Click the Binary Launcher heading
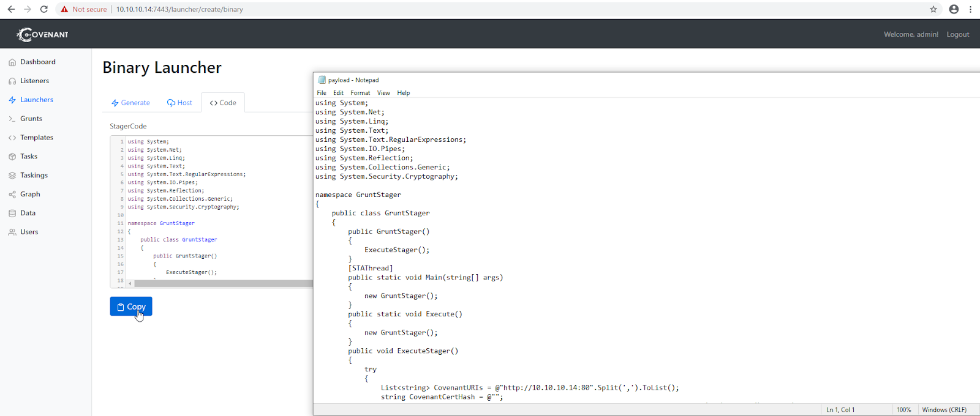The width and height of the screenshot is (980, 416). (x=162, y=67)
